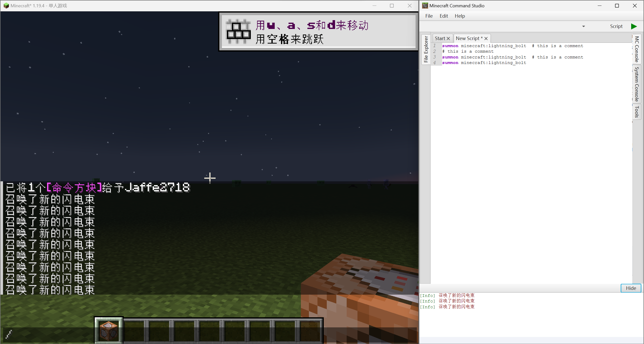Screen dimensions: 644x344
Task: Click the Jaffe2718 name in chat
Action: tap(157, 188)
